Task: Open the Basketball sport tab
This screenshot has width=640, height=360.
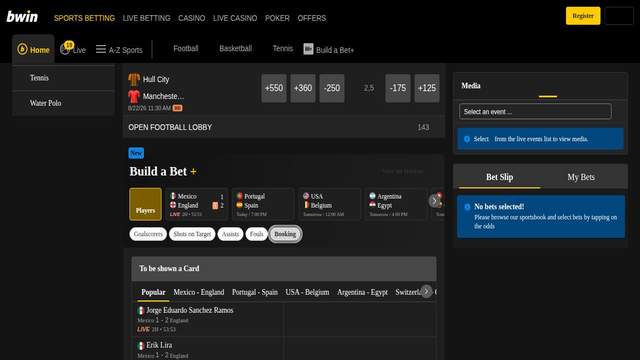Action: click(x=236, y=49)
